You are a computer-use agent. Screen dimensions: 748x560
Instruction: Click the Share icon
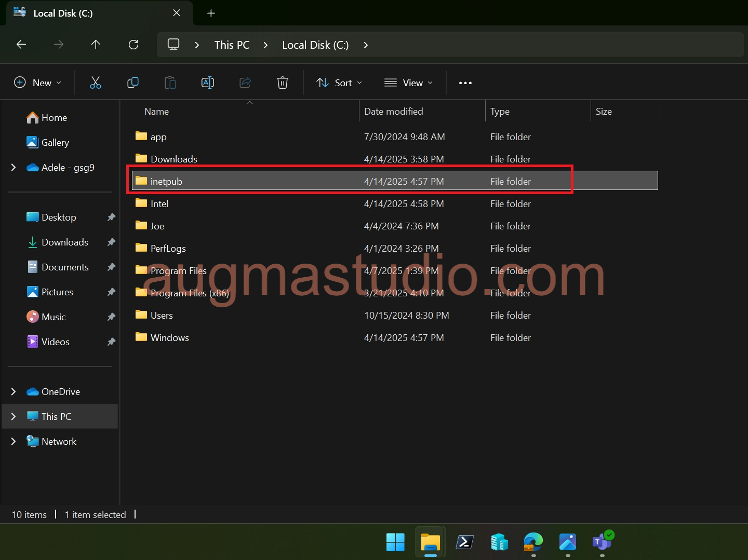coord(245,82)
